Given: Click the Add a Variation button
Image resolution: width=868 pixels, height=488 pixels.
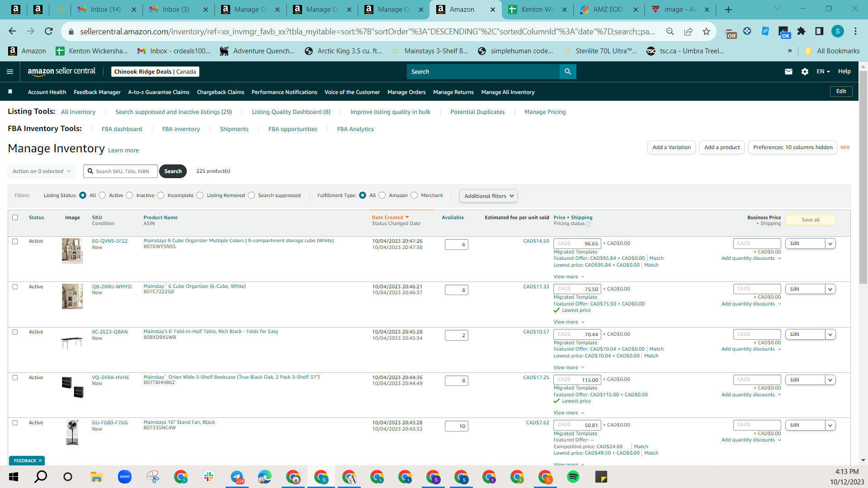Looking at the screenshot, I should 672,147.
